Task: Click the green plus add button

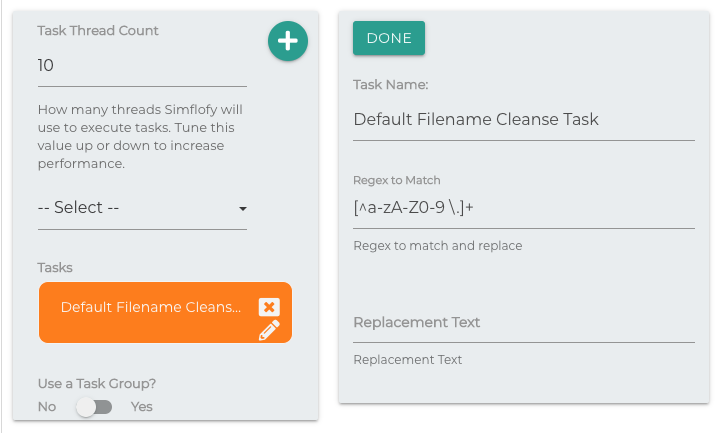Action: coord(288,41)
